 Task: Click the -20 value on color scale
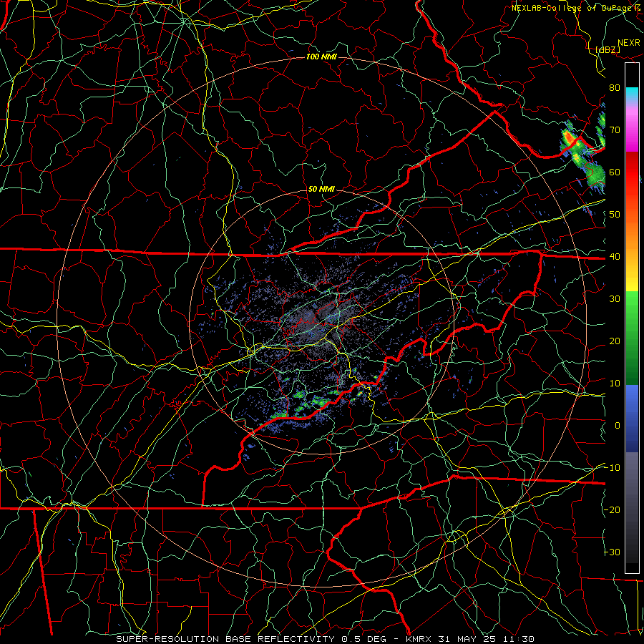coord(612,510)
